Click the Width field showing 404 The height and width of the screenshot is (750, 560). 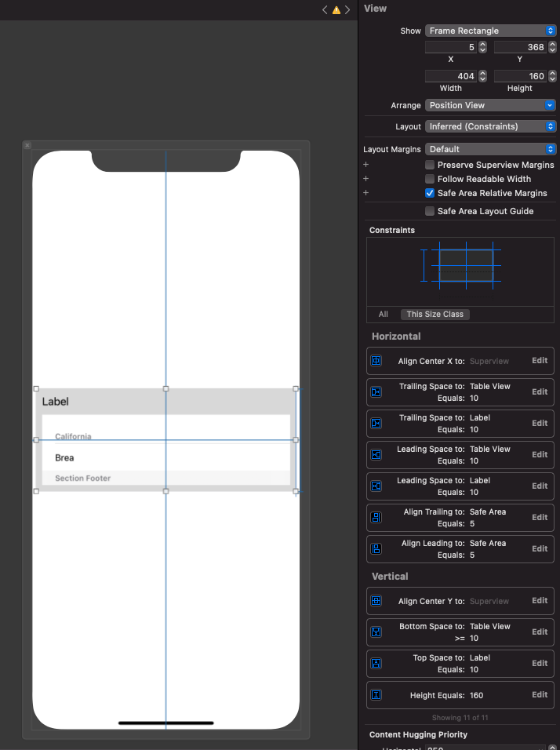click(x=451, y=76)
